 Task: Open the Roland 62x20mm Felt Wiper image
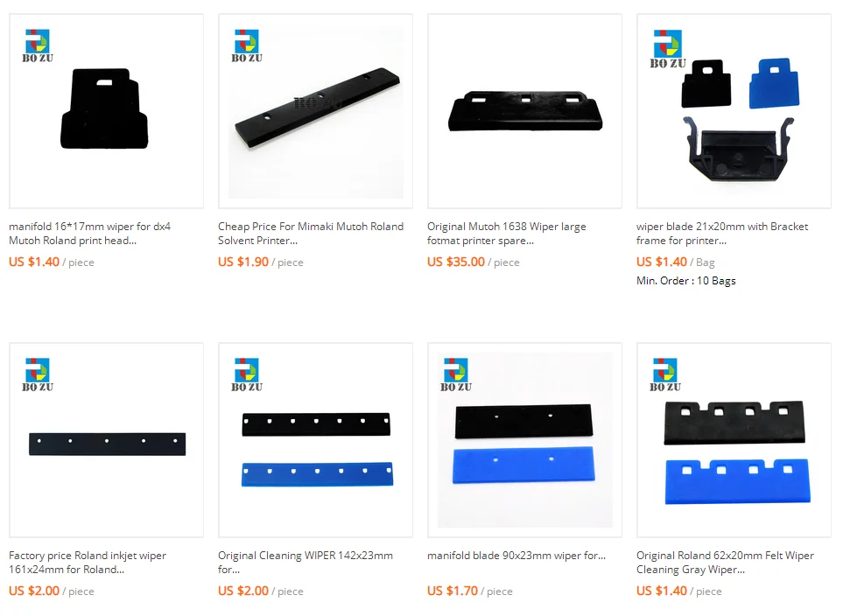point(734,440)
